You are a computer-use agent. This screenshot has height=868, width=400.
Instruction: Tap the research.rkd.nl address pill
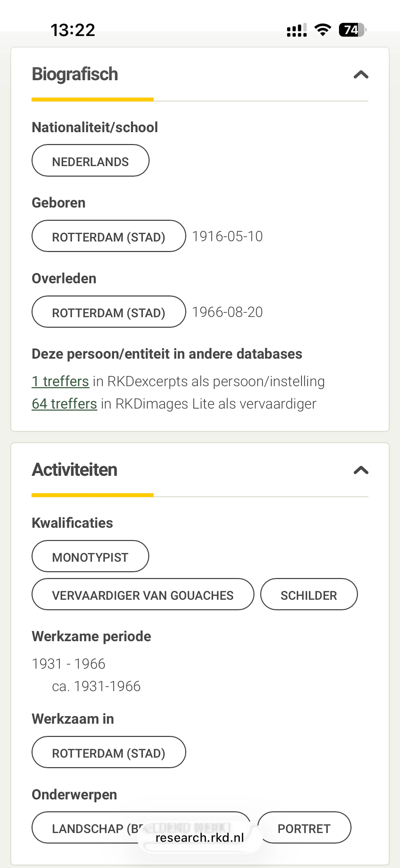200,838
